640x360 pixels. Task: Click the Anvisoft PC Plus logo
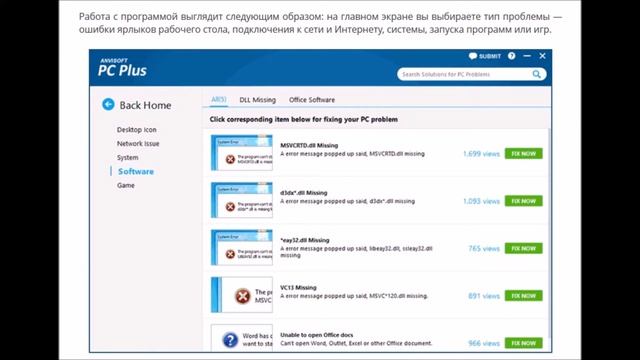[x=122, y=68]
